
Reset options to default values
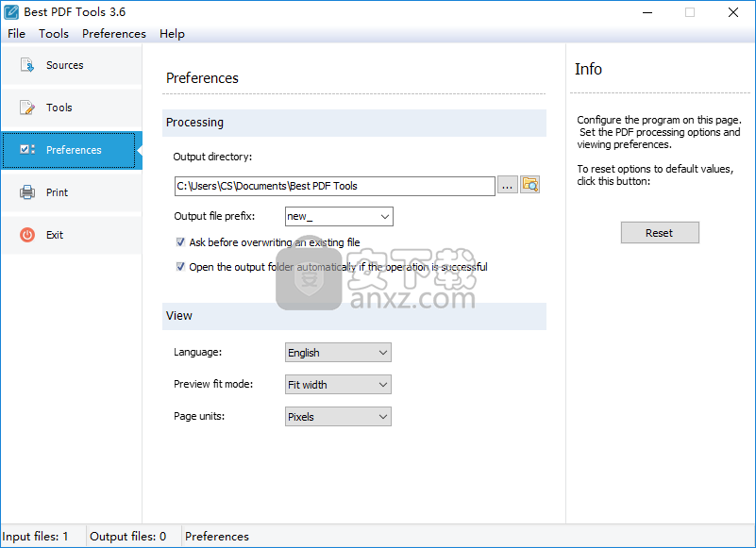660,233
